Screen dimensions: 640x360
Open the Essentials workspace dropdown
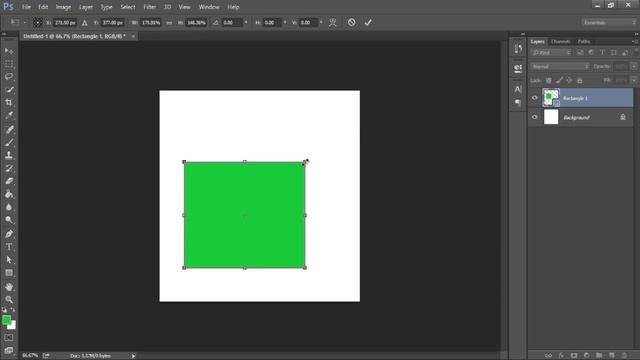pos(609,22)
